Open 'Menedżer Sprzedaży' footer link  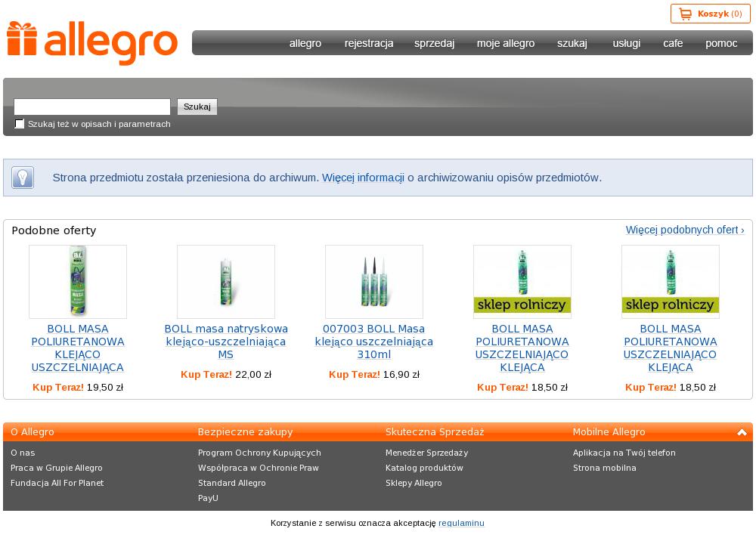(426, 453)
